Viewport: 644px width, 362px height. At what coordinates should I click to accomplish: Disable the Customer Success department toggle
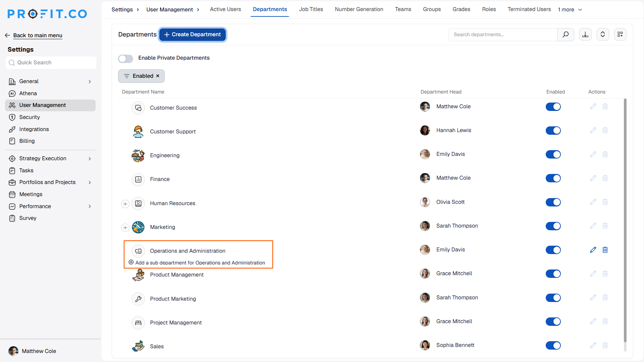pos(553,107)
